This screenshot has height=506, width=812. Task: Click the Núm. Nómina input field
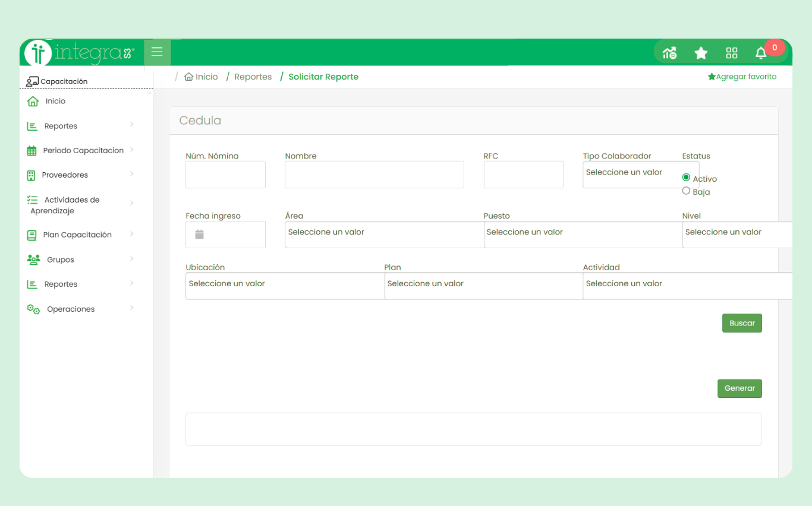226,175
